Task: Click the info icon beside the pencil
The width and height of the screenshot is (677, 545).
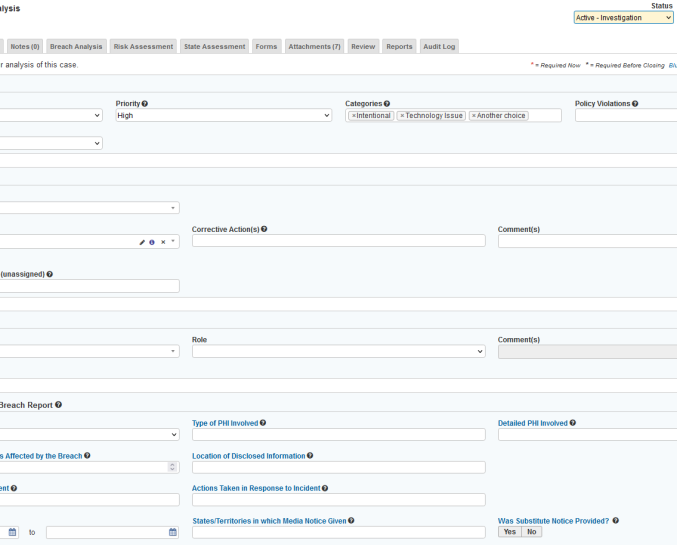Action: 152,241
